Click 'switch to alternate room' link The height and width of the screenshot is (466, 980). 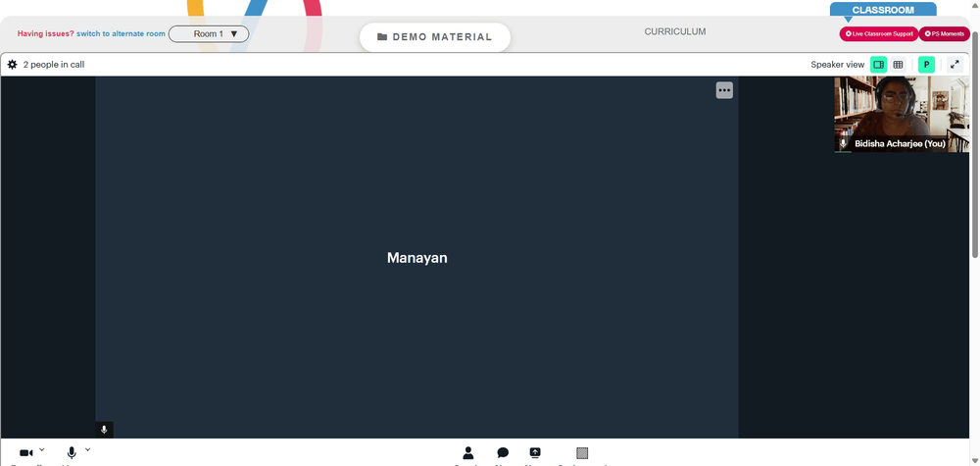coord(121,33)
